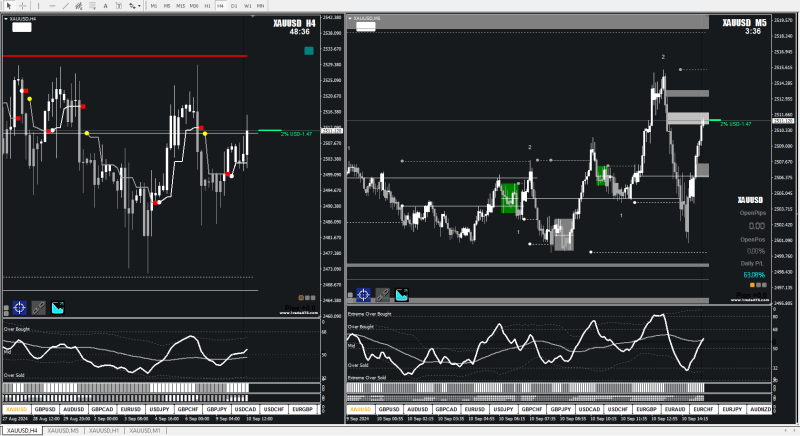
Task: Click the green 2% USD-1.47 label on M5 chart
Action: coord(736,124)
